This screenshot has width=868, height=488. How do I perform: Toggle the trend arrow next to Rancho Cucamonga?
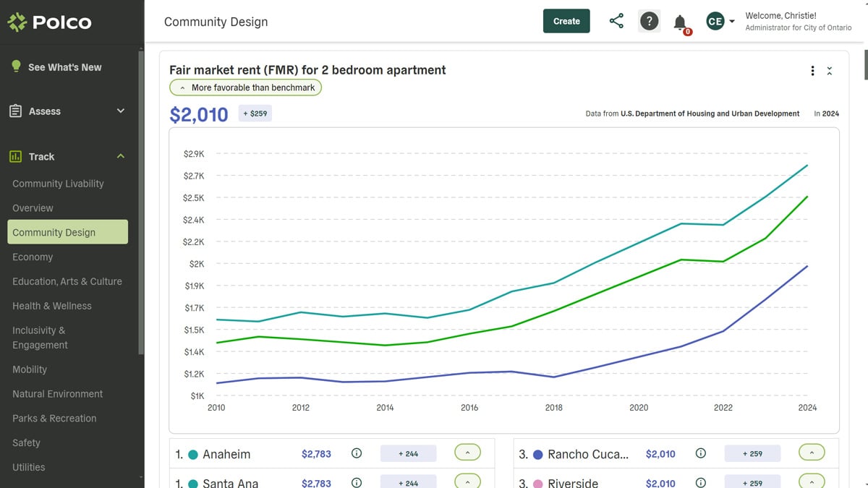coord(812,451)
